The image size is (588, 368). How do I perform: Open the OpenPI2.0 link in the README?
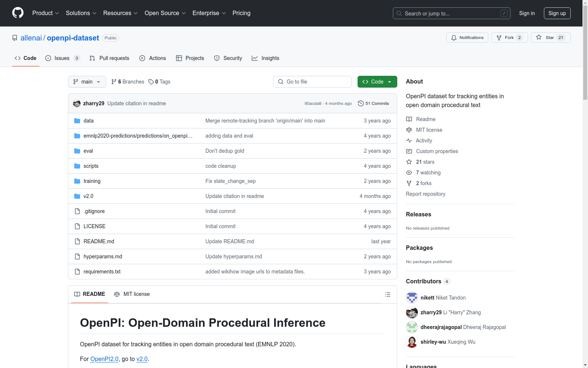click(x=104, y=359)
